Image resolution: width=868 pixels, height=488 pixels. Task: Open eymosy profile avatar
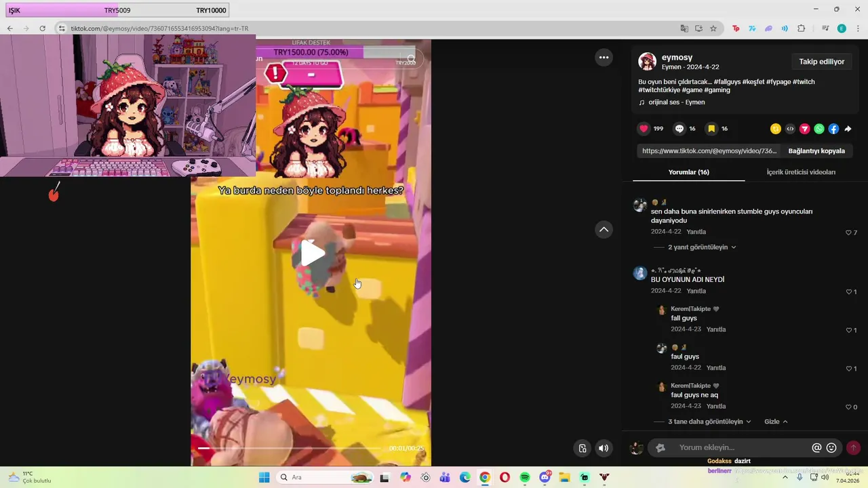(x=647, y=62)
